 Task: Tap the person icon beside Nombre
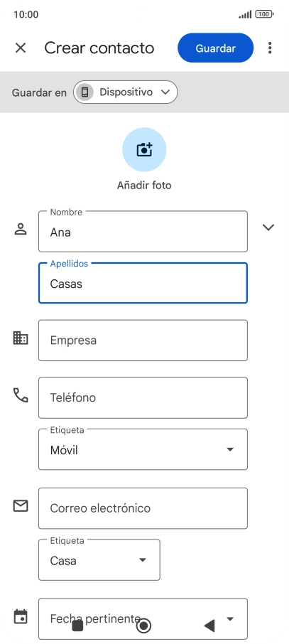21,229
